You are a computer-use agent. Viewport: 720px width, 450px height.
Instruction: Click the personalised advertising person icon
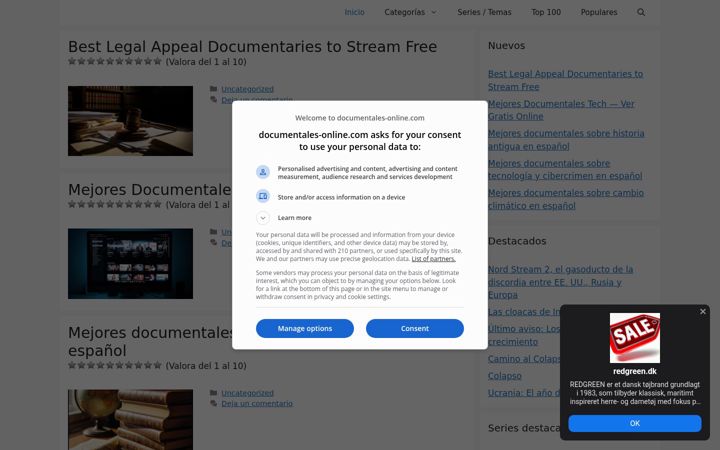pyautogui.click(x=263, y=172)
